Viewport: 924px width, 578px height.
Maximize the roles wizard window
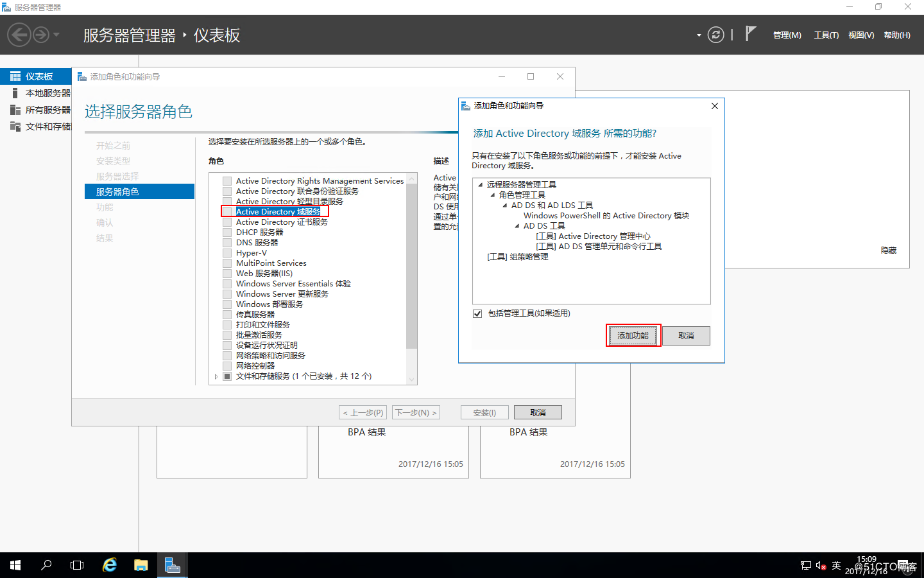click(531, 76)
